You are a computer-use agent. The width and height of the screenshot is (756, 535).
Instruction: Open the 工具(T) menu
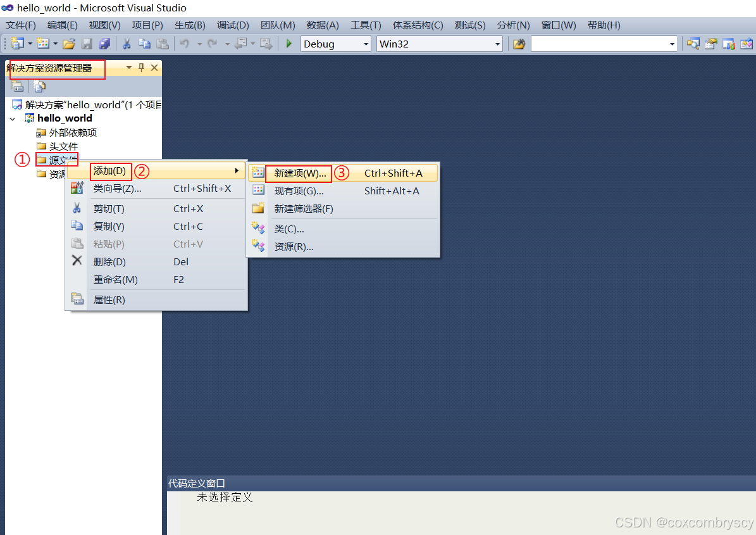point(366,25)
